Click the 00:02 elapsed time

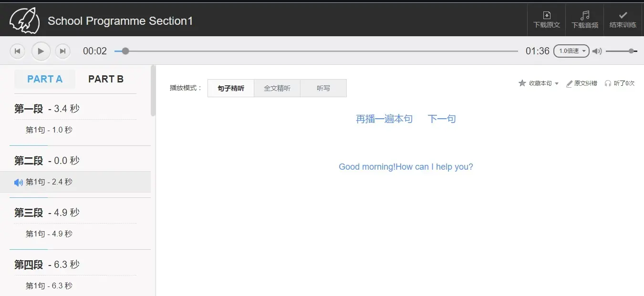(x=95, y=51)
